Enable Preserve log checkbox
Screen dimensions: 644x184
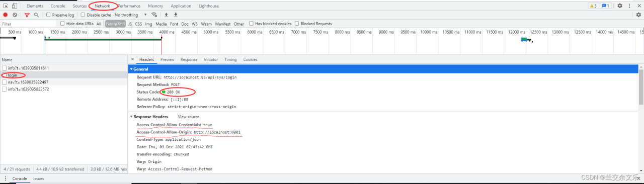pyautogui.click(x=48, y=15)
